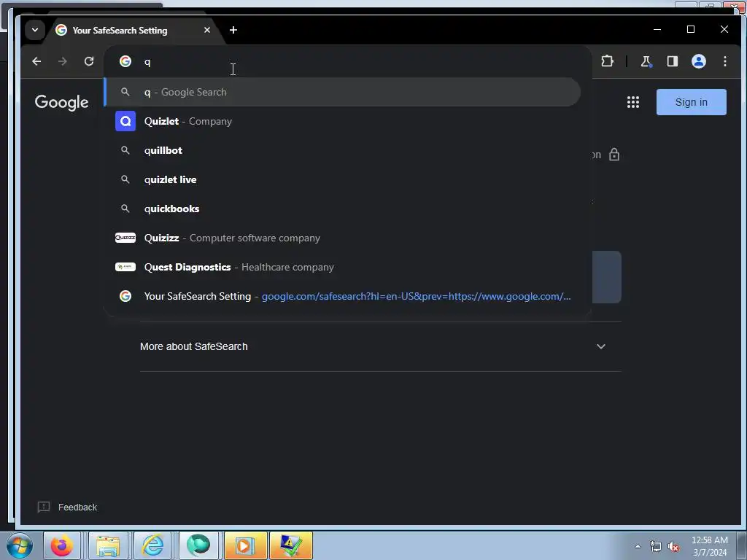The width and height of the screenshot is (747, 560).
Task: Select Quest Diagnostics Healthcare company suggestion
Action: coord(343,267)
